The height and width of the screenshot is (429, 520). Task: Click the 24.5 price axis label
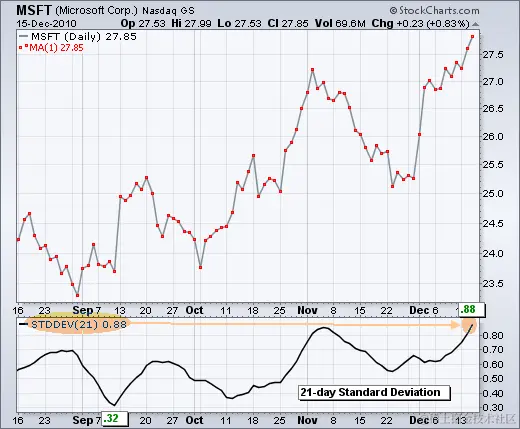(493, 223)
